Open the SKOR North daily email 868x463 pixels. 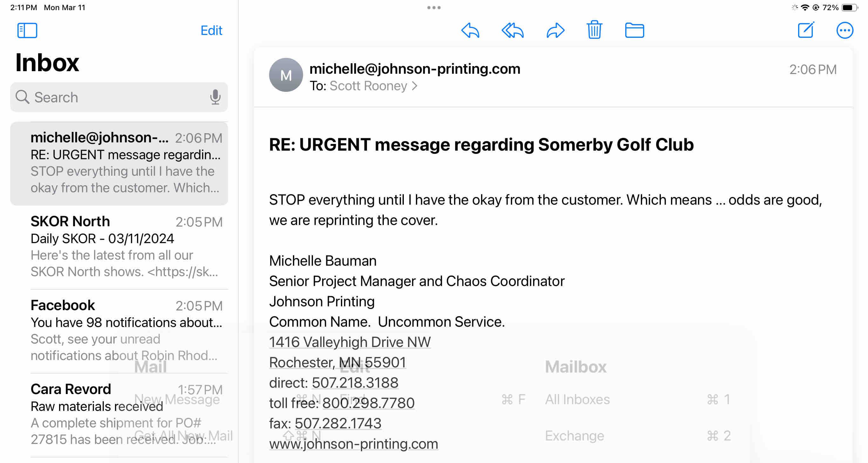pos(125,247)
